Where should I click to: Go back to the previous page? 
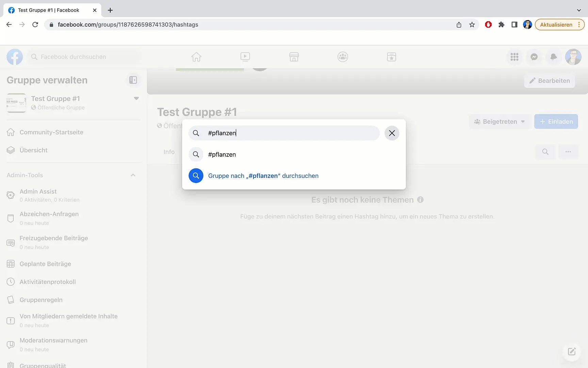point(9,25)
